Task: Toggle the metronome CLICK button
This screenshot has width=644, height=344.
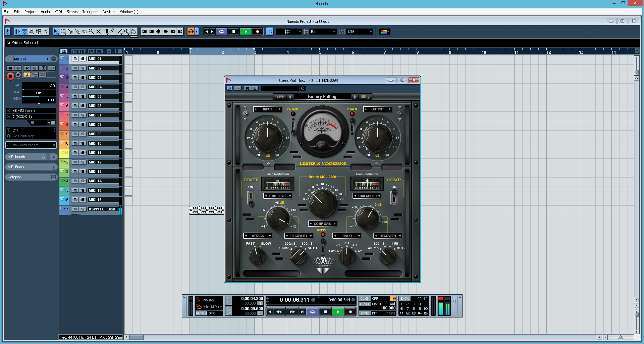Action: [365, 299]
